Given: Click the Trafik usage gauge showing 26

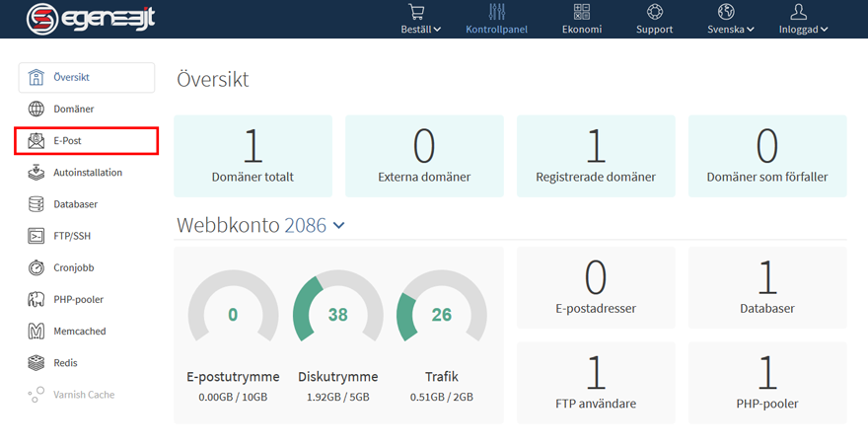Looking at the screenshot, I should [442, 306].
